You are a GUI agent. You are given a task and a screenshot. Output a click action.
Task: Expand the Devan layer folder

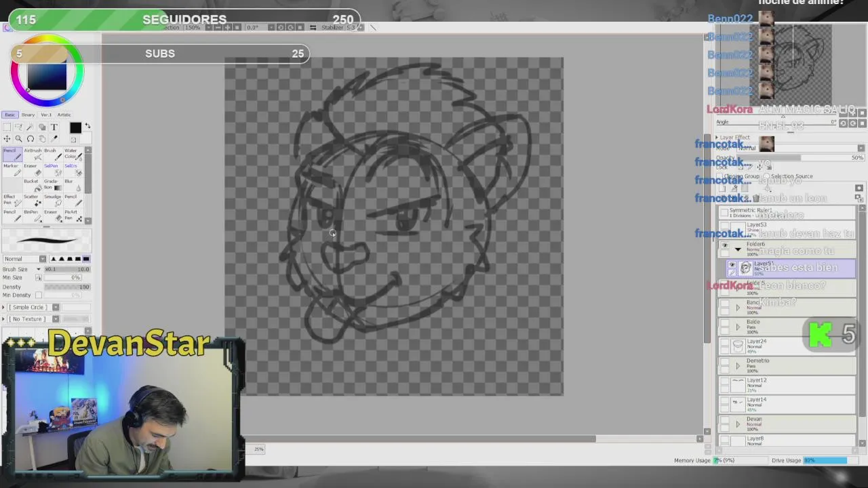click(738, 424)
